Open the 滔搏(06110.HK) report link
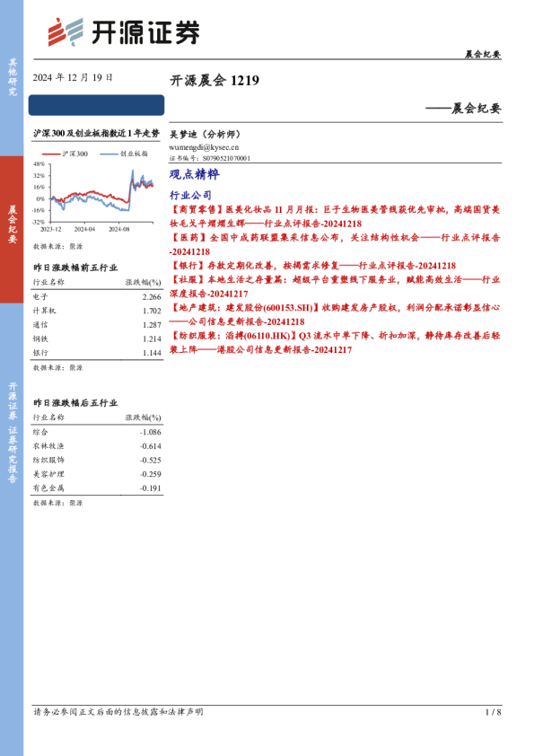This screenshot has height=756, width=534. [335, 342]
